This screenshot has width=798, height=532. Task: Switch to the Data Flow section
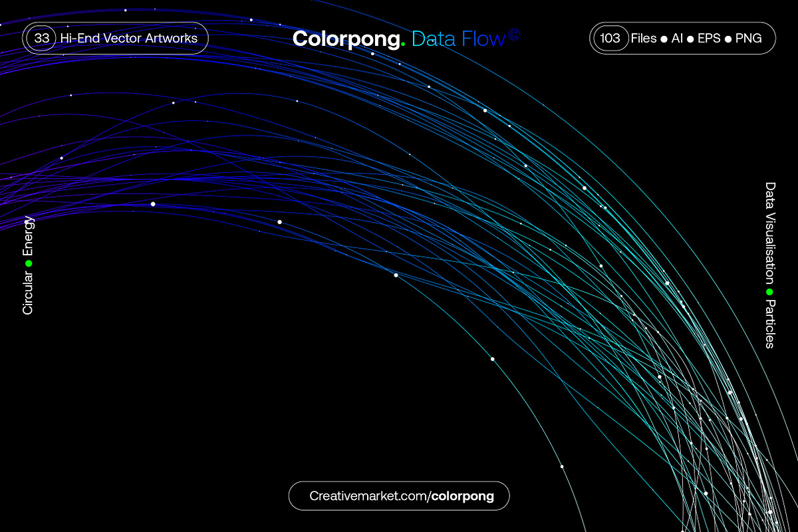point(458,39)
